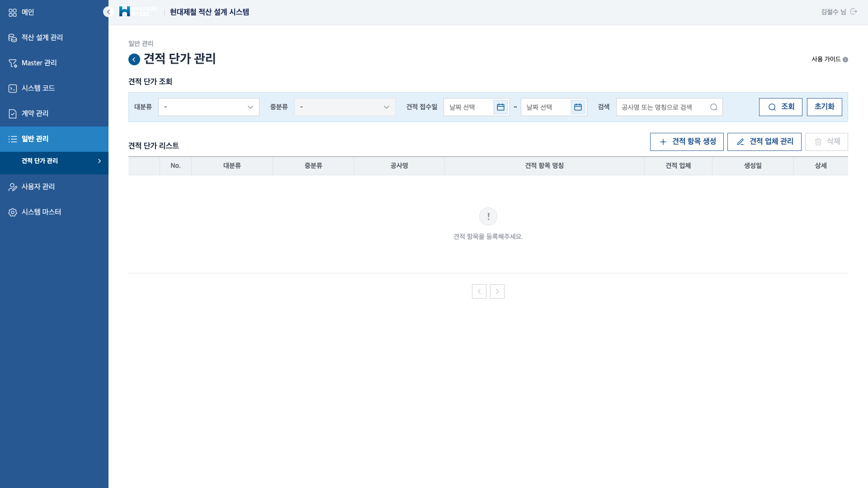Click the 초기화 reset button

(x=824, y=107)
